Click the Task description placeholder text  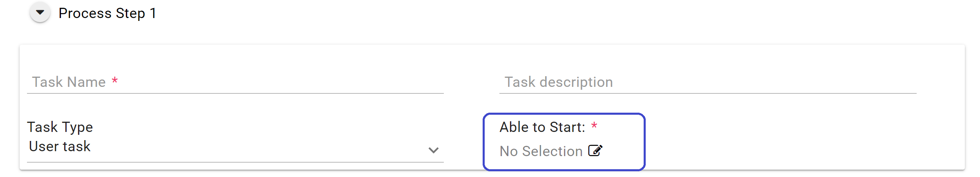[558, 82]
